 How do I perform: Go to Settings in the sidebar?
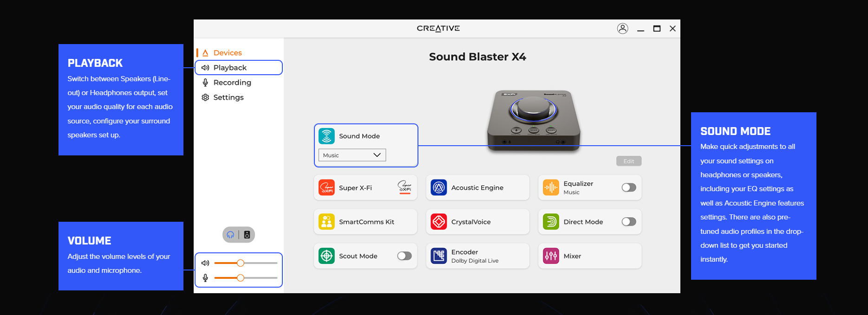point(228,97)
